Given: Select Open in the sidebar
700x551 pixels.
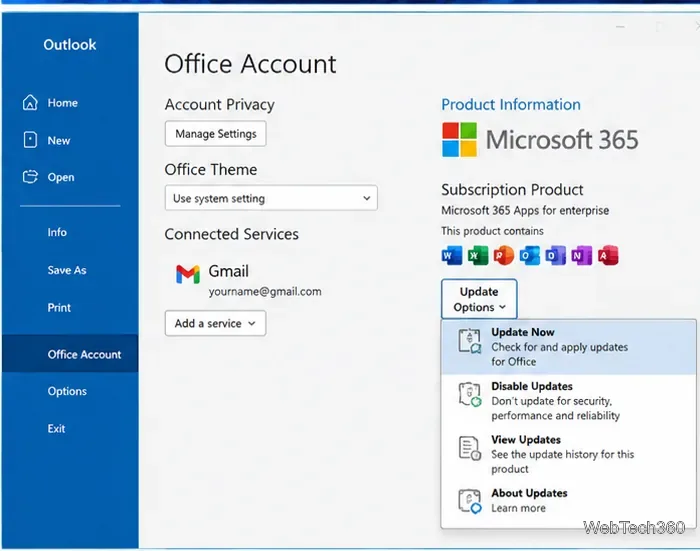Looking at the screenshot, I should coord(61,177).
